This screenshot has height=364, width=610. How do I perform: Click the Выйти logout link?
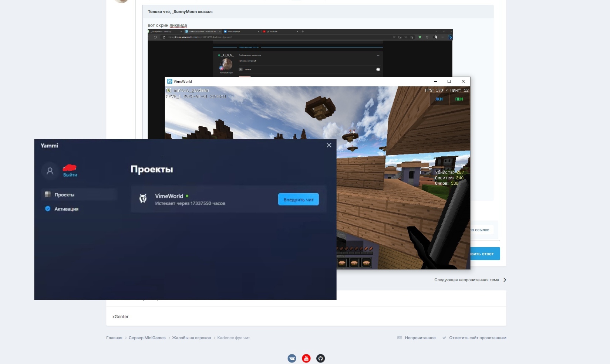(x=70, y=175)
